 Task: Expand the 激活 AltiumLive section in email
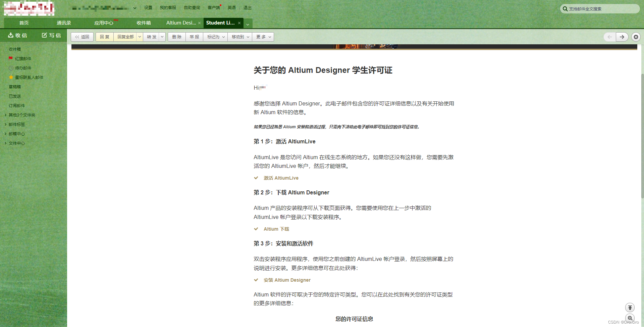(x=280, y=178)
